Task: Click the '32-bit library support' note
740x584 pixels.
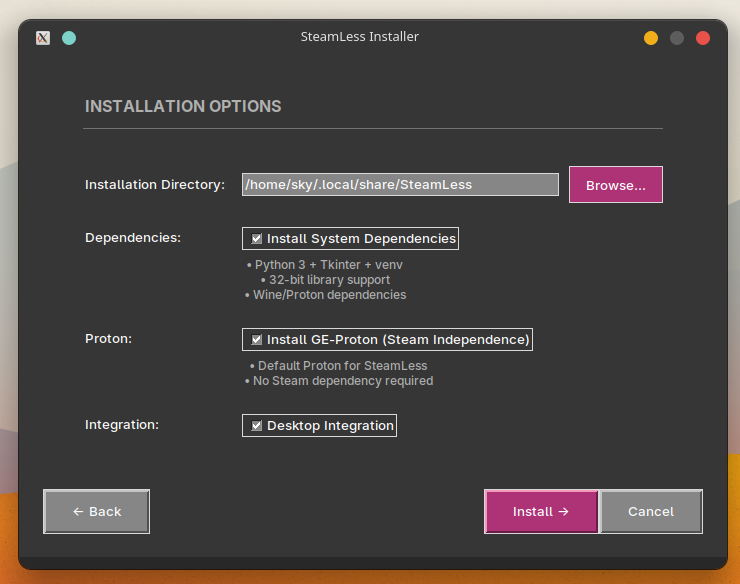Action: [325, 280]
